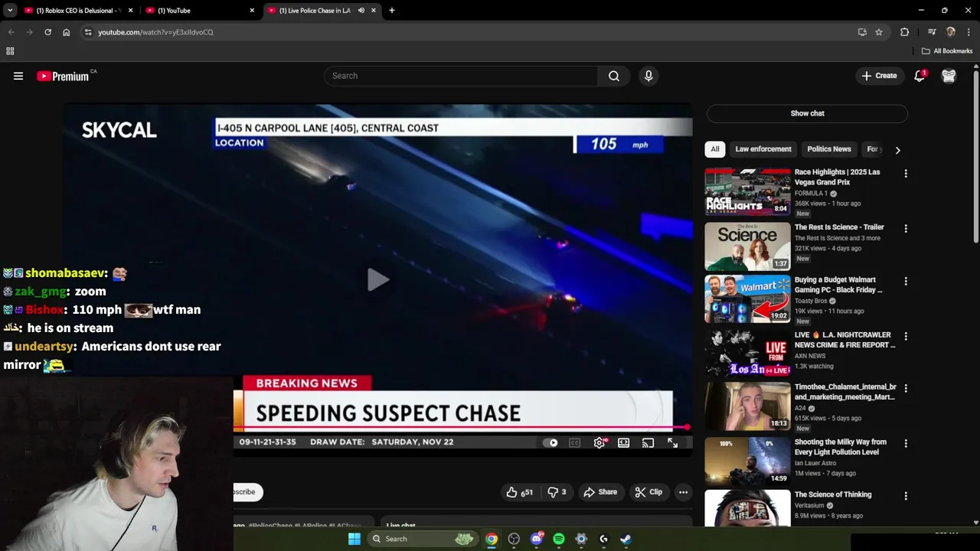Focus the YouTube search field

pos(461,76)
